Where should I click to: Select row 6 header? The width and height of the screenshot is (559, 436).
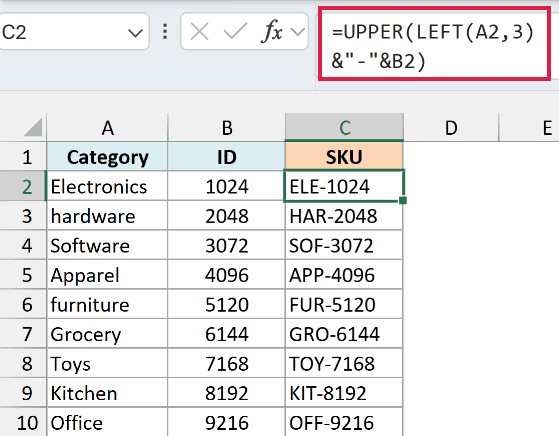[23, 304]
